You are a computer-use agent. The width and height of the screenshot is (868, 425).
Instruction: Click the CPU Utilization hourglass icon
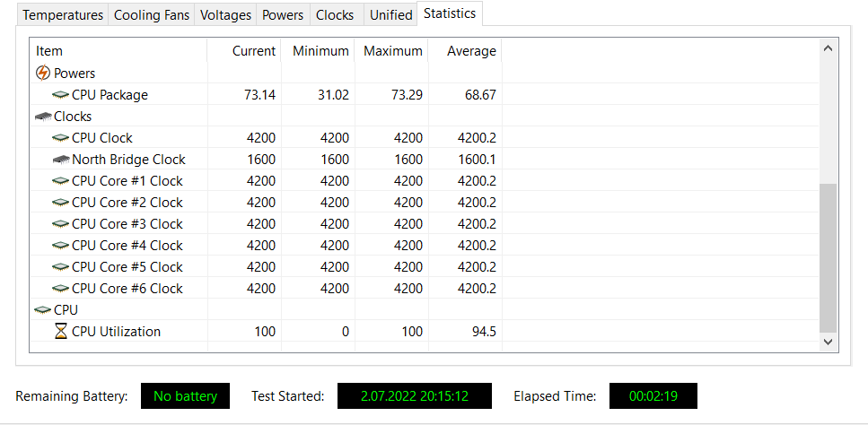pyautogui.click(x=61, y=332)
